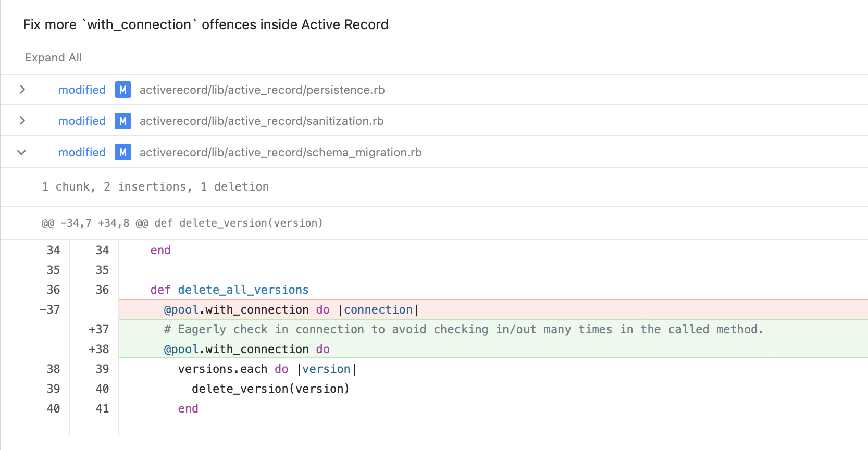This screenshot has width=868, height=450.
Task: Click the M badge for schema_migration.rb
Action: (x=122, y=152)
